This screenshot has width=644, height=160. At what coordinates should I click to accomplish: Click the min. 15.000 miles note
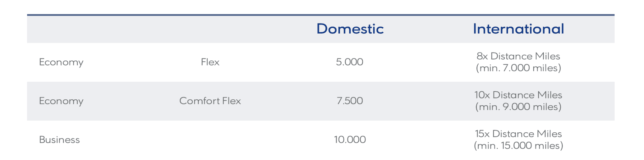(518, 146)
